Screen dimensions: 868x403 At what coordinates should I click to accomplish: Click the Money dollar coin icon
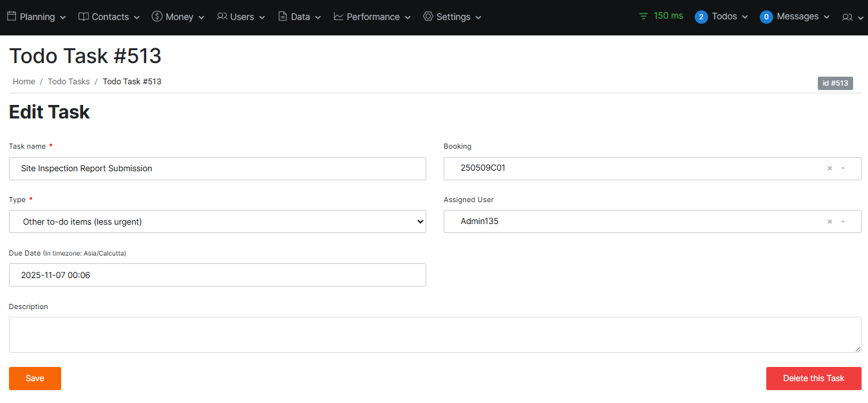(x=157, y=16)
